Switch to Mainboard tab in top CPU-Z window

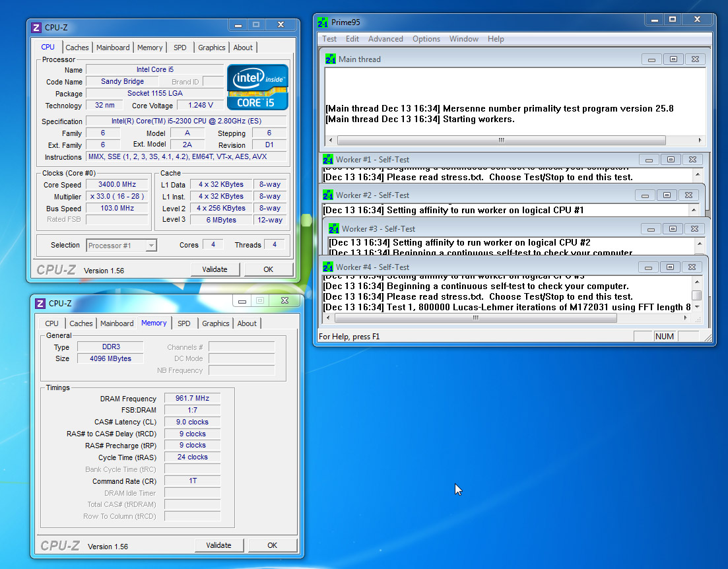point(113,48)
